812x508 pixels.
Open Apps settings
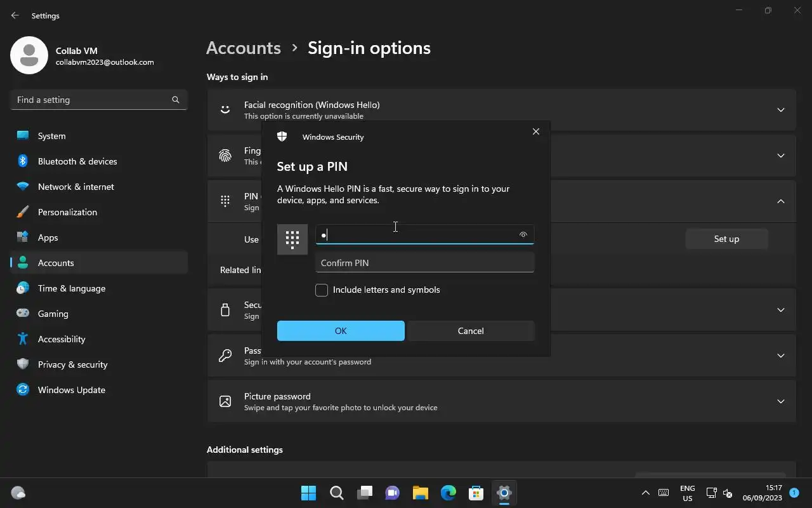click(x=99, y=237)
